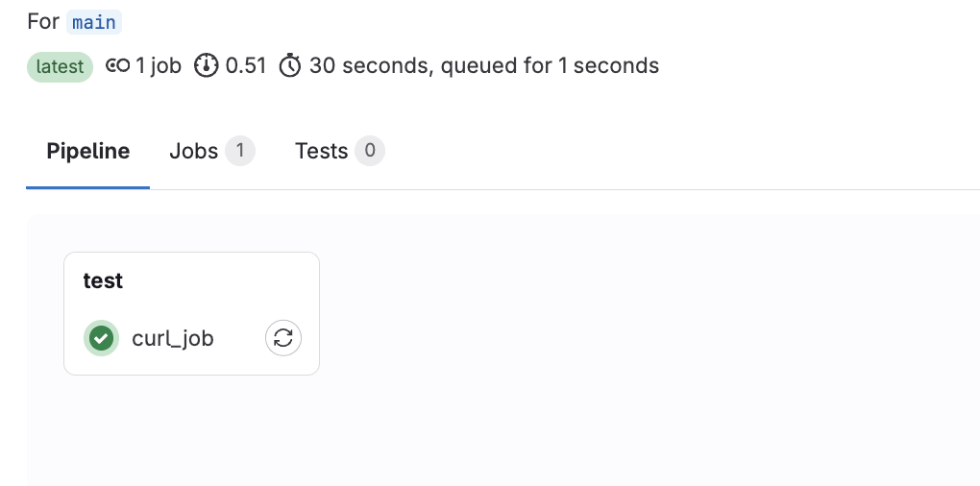The height and width of the screenshot is (486, 980).
Task: Click the green passed status icon of curl_job
Action: pyautogui.click(x=101, y=338)
